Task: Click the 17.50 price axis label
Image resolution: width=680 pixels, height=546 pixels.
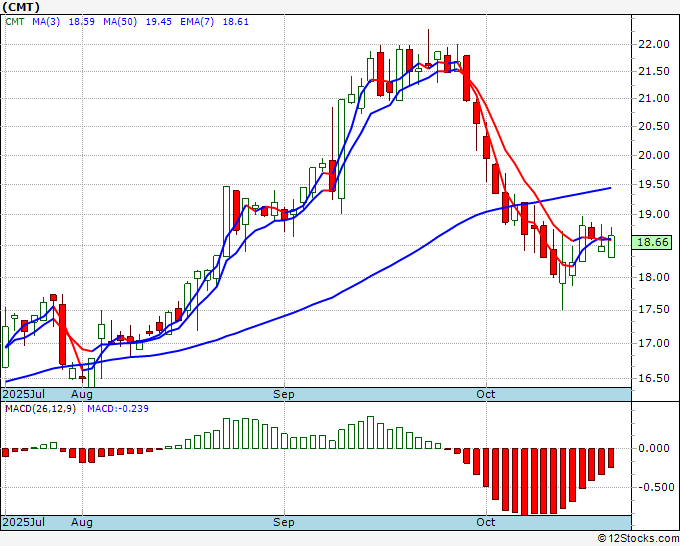Action: coord(654,310)
